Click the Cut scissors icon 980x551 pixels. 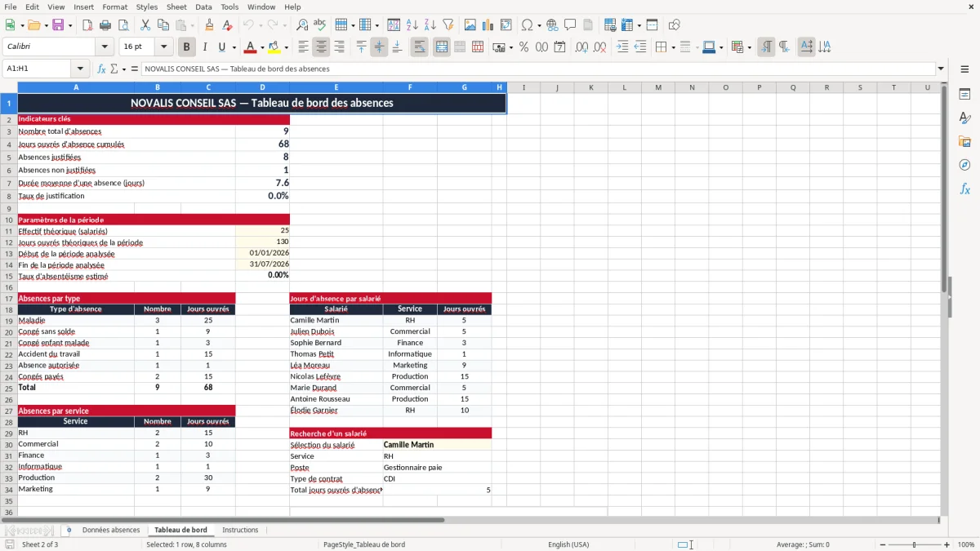[x=145, y=25]
